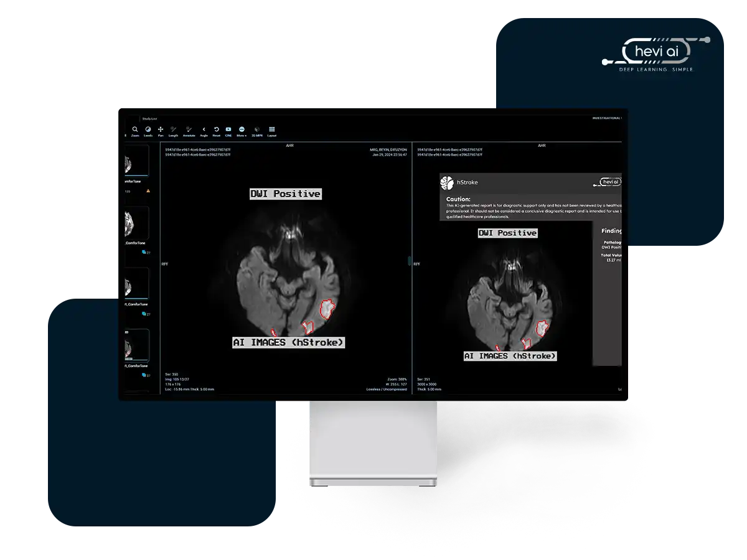
Task: Expand the More tools dropdown
Action: tap(242, 131)
